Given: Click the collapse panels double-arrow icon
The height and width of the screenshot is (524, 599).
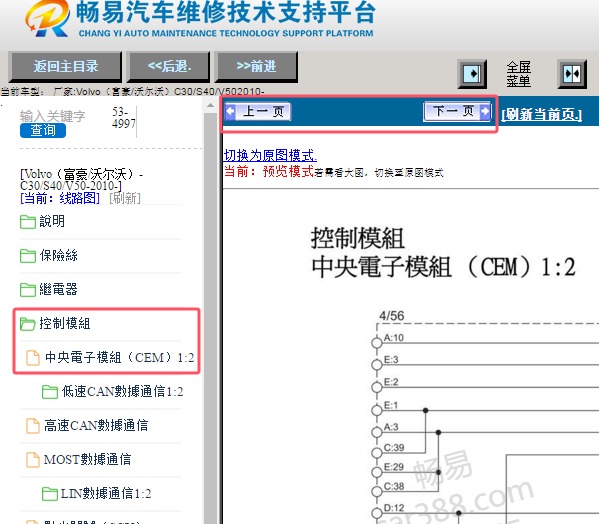Looking at the screenshot, I should pos(572,74).
